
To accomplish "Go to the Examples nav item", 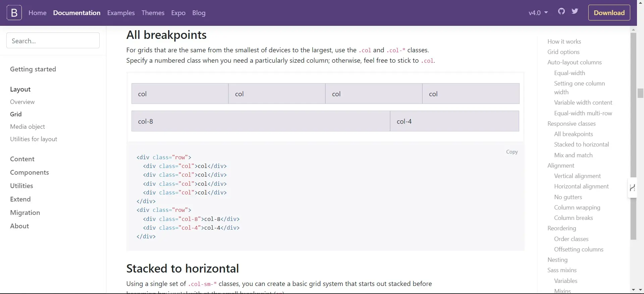I will click(121, 13).
